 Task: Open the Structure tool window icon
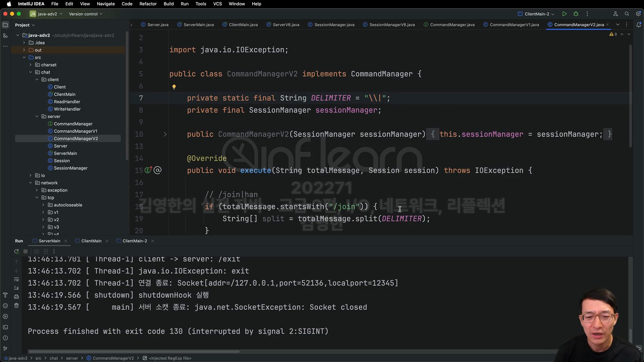point(5,36)
